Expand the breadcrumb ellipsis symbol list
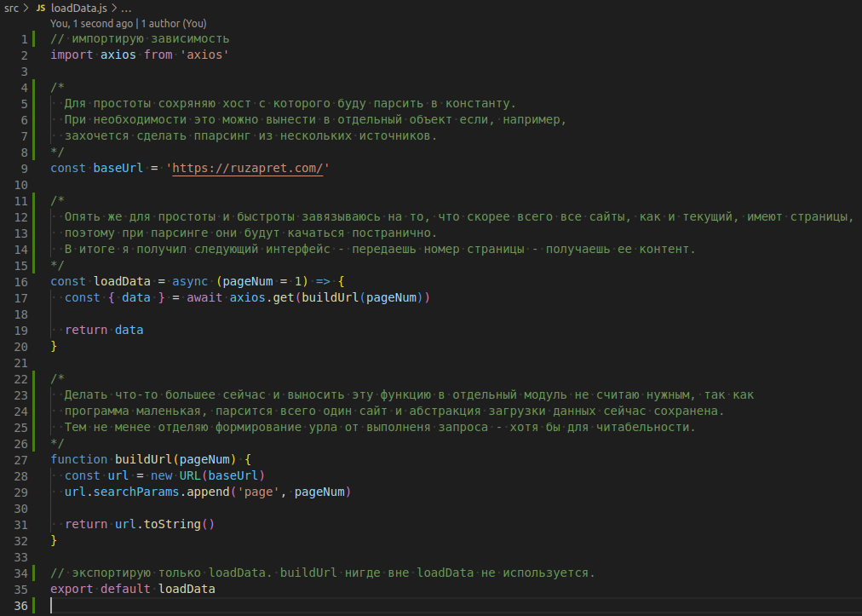This screenshot has width=862, height=616. click(x=126, y=8)
